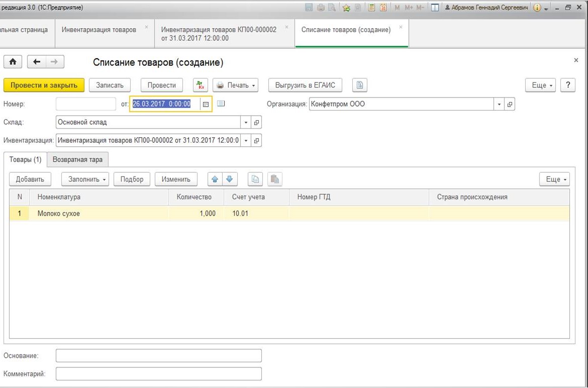The height and width of the screenshot is (388, 588).
Task: Open the calendar date picker icon
Action: pos(206,104)
